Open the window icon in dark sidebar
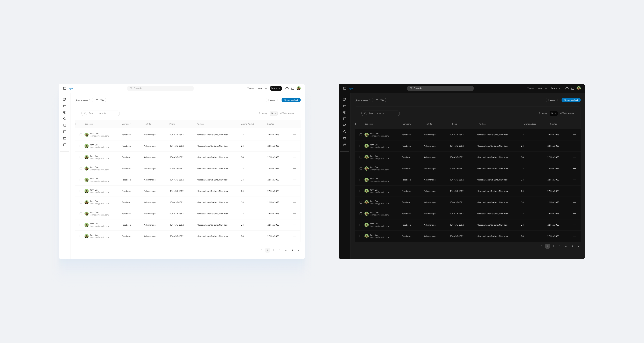This screenshot has width=644, height=343. 345,119
